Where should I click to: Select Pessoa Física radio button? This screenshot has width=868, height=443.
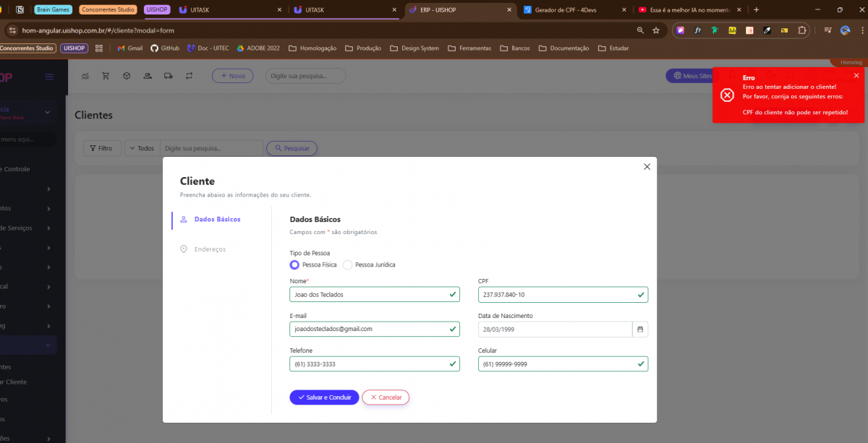click(x=294, y=265)
